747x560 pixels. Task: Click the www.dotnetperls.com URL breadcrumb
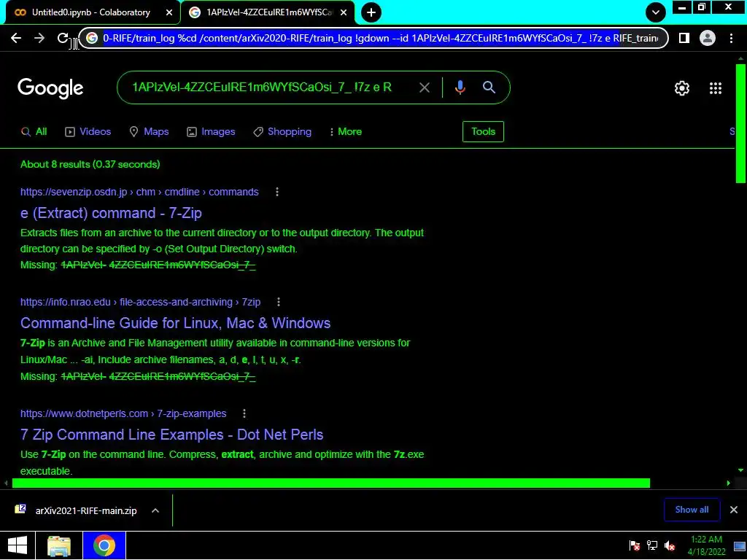pyautogui.click(x=123, y=413)
